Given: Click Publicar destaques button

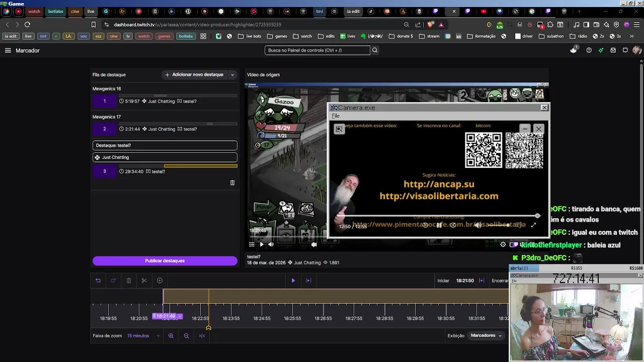Looking at the screenshot, I should coord(165,260).
